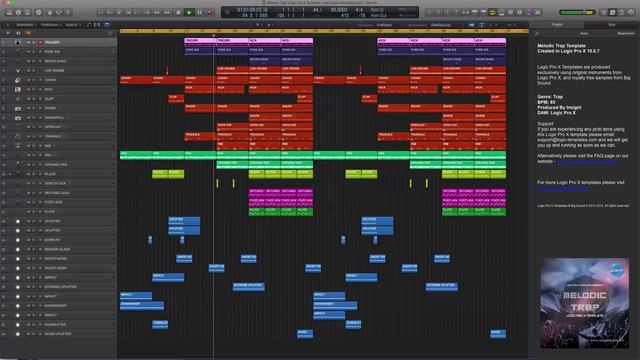Click the red Record button
Screen dimensions: 640x360
coord(210,13)
